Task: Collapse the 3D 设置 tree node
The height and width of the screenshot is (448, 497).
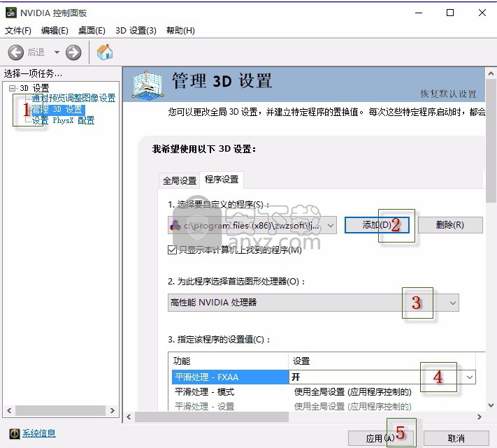Action: point(12,88)
